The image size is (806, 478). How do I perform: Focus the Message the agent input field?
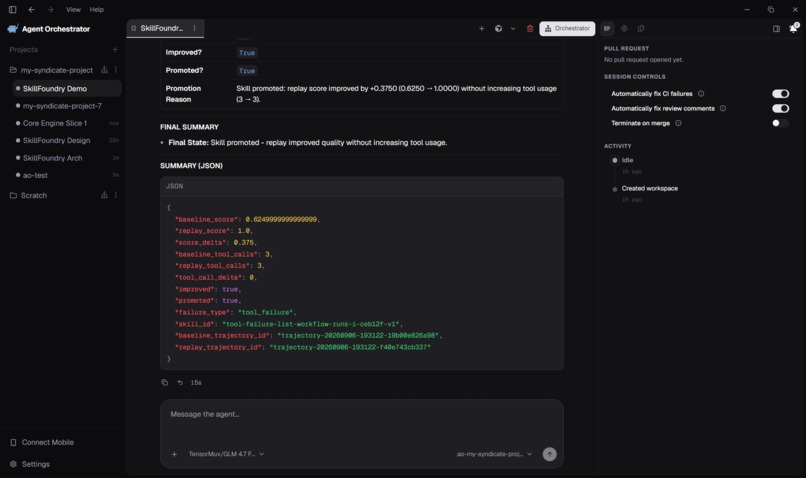tap(361, 414)
